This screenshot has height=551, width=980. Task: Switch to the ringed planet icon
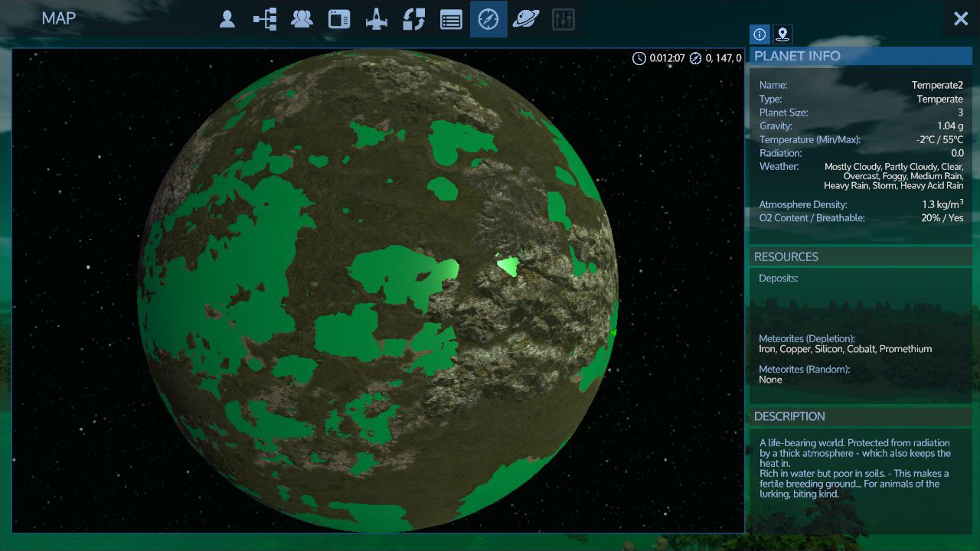coord(526,19)
